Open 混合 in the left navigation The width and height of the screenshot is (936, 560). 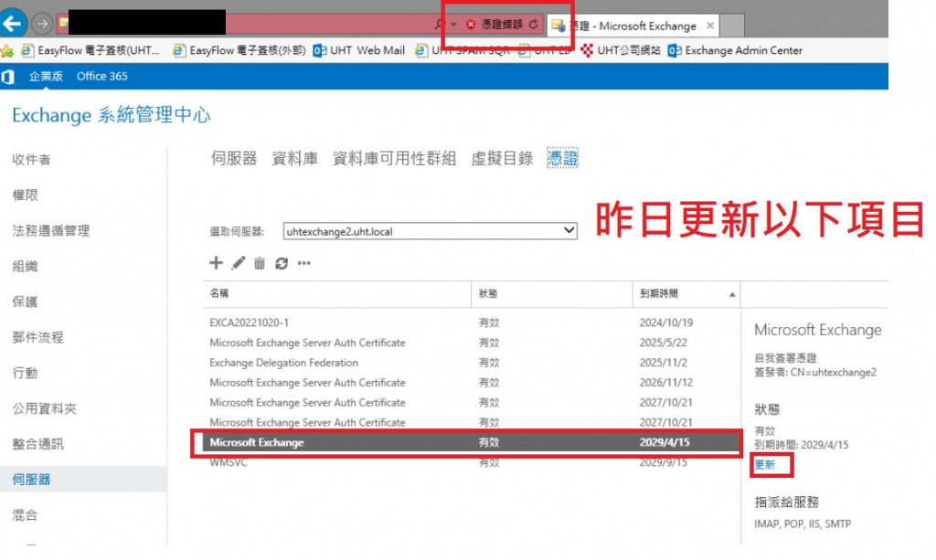pyautogui.click(x=25, y=514)
